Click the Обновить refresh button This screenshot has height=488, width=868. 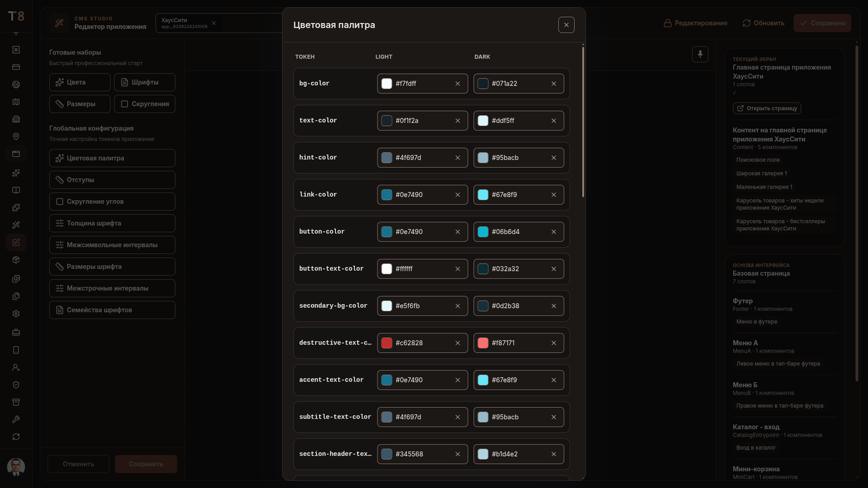coord(763,23)
